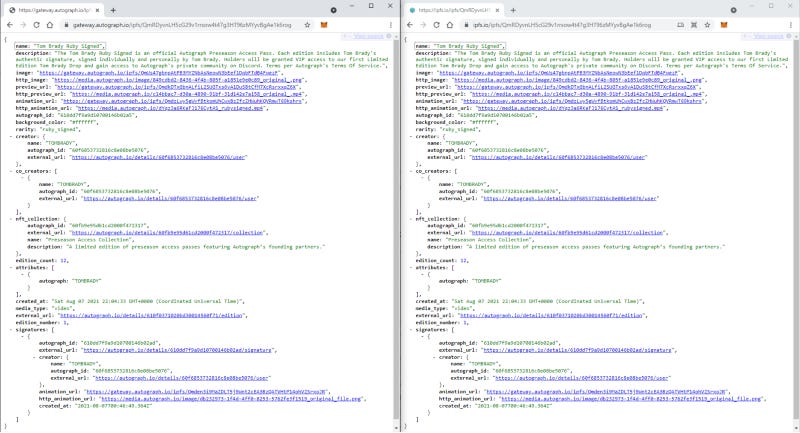Open http_image link in gateway.autograph.io window
Screen dimensions: 800x433
point(179,80)
